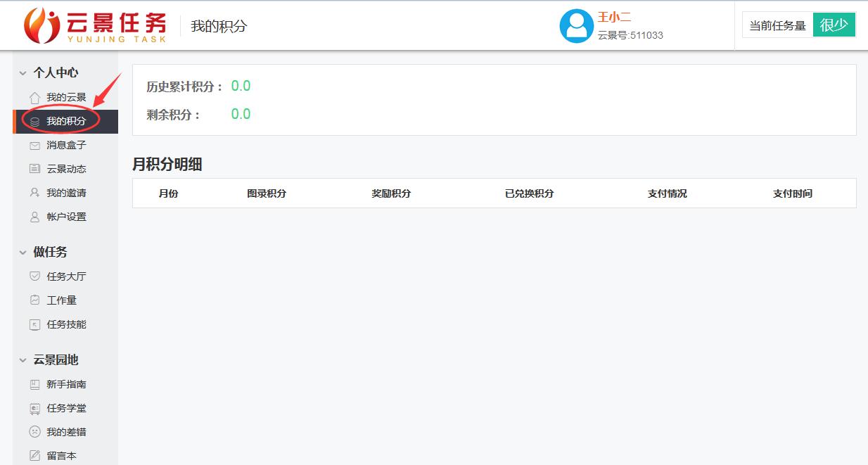The width and height of the screenshot is (868, 465).
Task: Click the pencil icon beside 留言本
Action: pyautogui.click(x=33, y=456)
